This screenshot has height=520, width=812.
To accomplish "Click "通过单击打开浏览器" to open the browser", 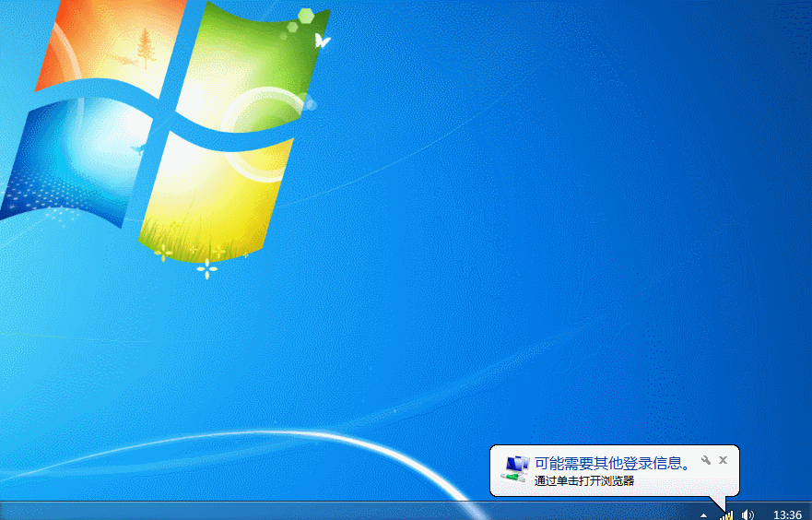I will (584, 480).
